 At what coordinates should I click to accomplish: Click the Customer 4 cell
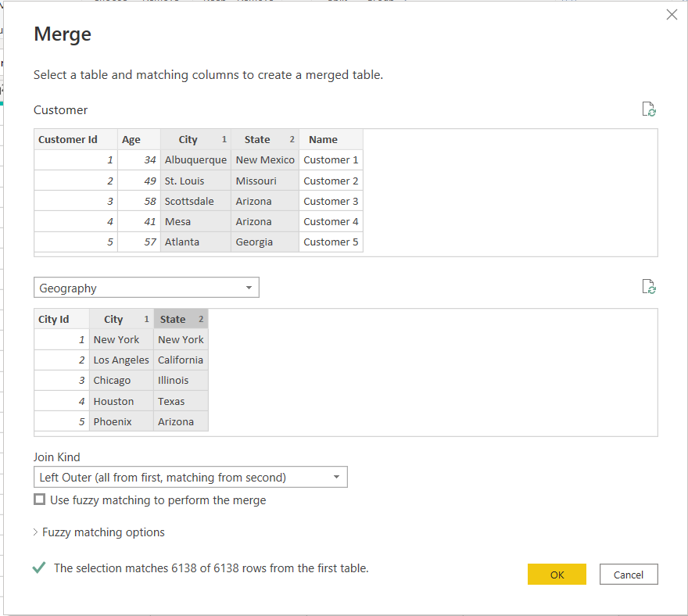331,221
